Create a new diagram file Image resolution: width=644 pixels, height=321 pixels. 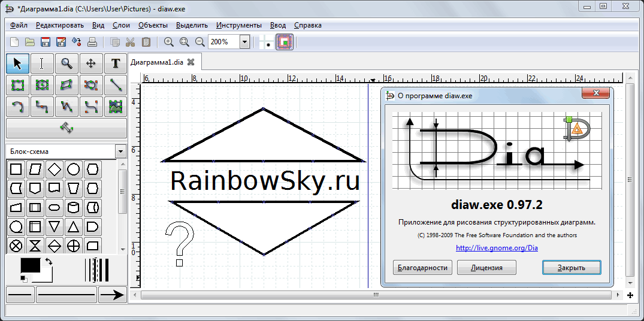(x=14, y=42)
